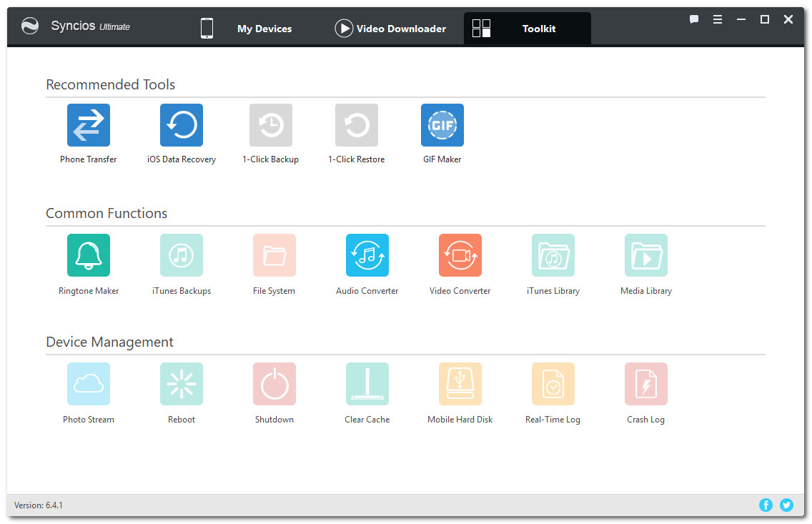The image size is (812, 524).
Task: Click the Photo Stream cloud icon
Action: [x=89, y=384]
